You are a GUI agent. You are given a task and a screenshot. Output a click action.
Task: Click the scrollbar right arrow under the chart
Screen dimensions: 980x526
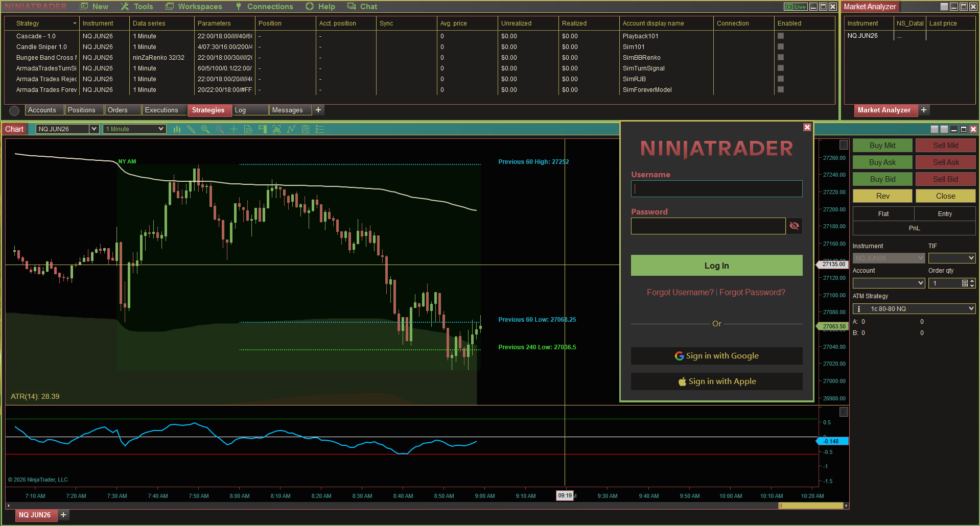tap(846, 506)
